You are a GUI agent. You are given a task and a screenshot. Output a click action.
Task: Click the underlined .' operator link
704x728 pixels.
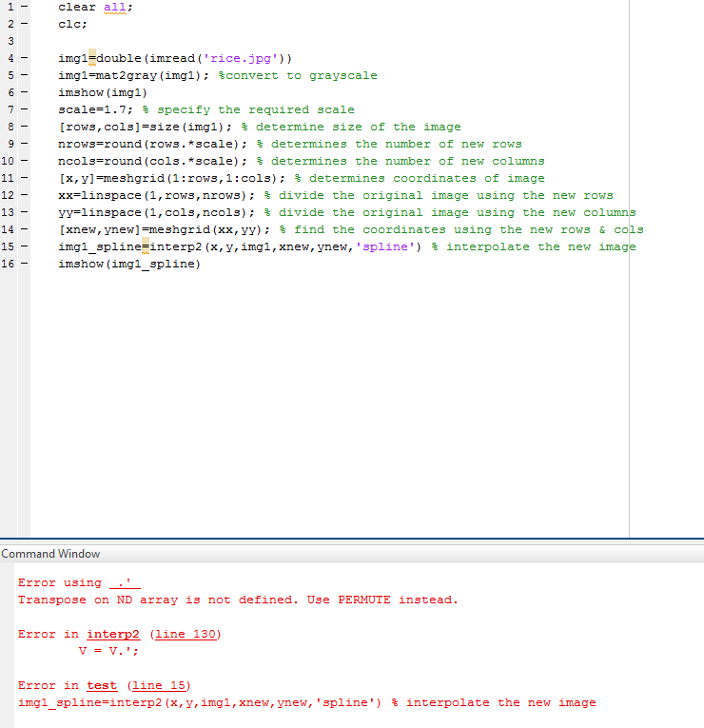(125, 582)
